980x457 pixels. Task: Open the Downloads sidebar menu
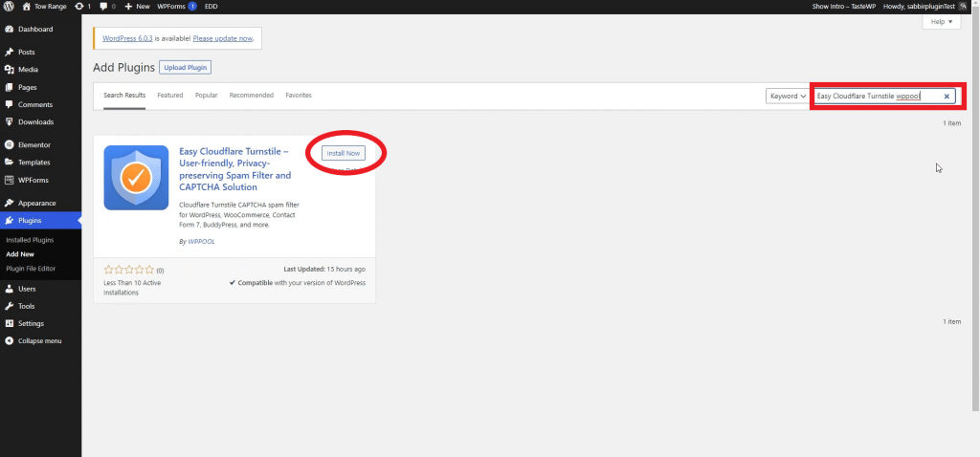pos(40,122)
